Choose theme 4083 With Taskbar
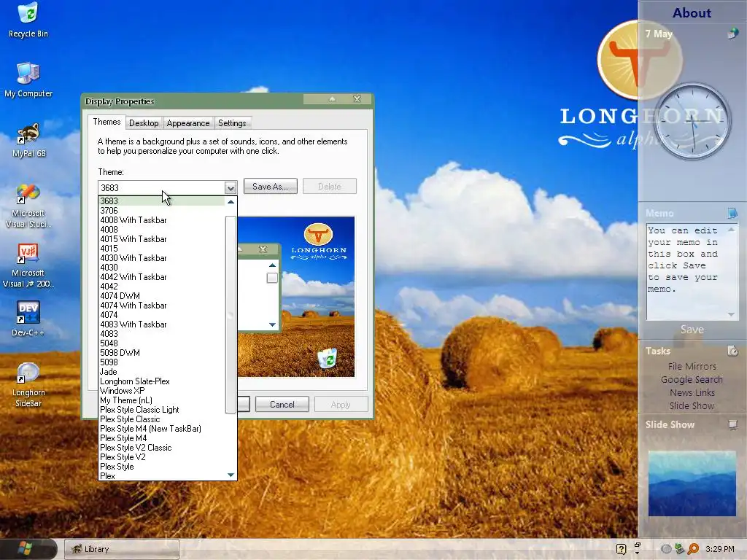 point(161,324)
